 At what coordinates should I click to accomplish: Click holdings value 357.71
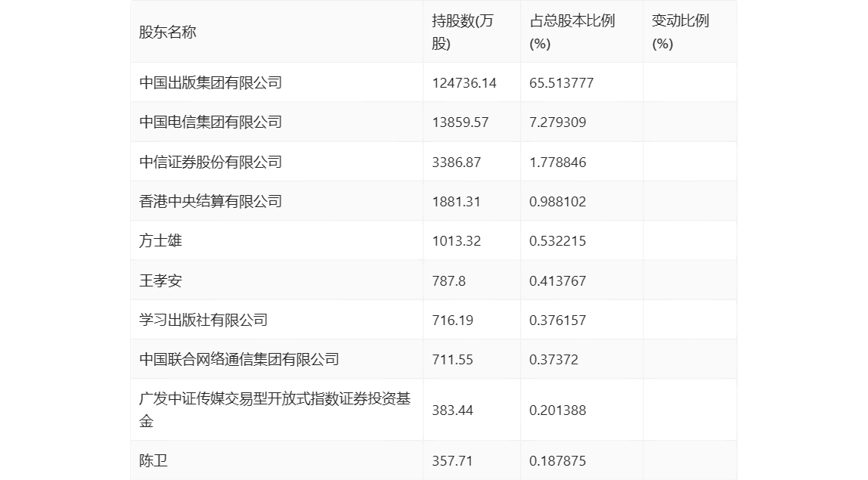tap(452, 460)
